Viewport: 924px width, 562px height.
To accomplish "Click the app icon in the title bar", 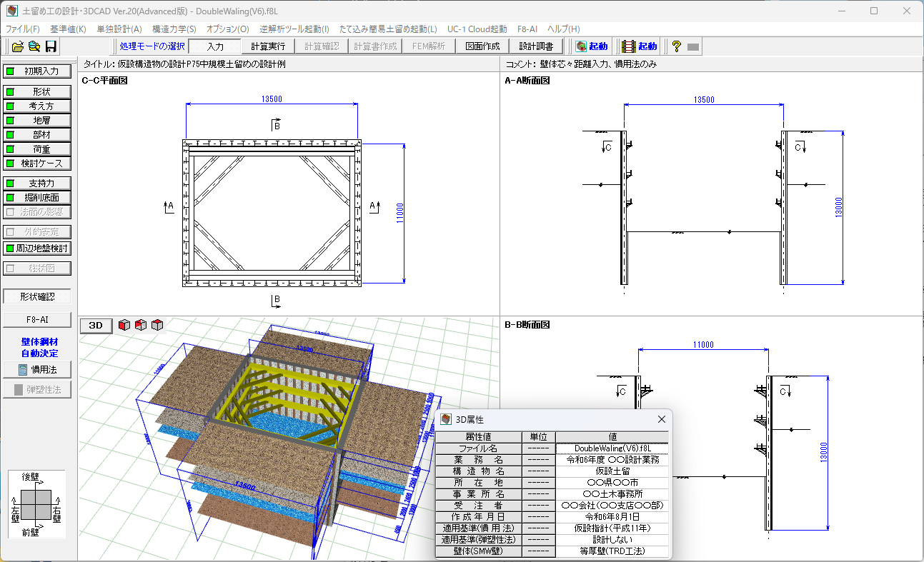I will pyautogui.click(x=11, y=11).
